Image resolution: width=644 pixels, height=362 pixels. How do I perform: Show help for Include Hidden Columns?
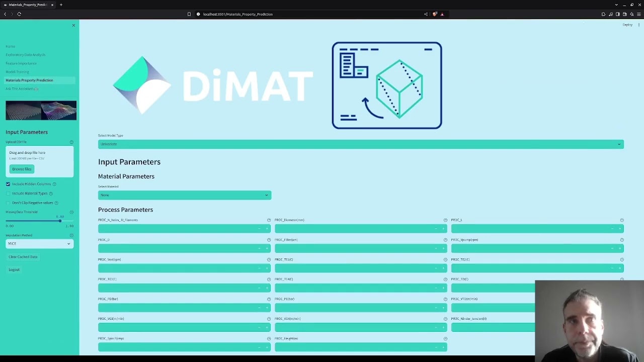pyautogui.click(x=54, y=184)
